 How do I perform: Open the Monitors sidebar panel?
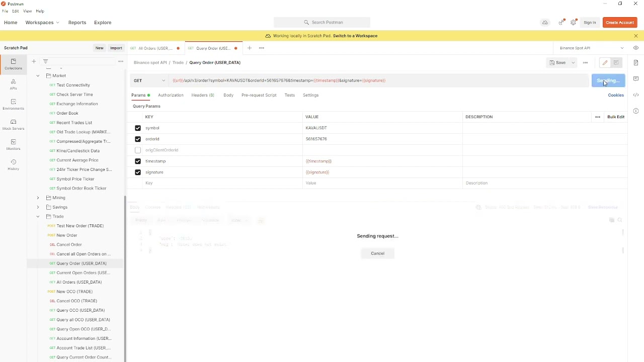point(13,144)
